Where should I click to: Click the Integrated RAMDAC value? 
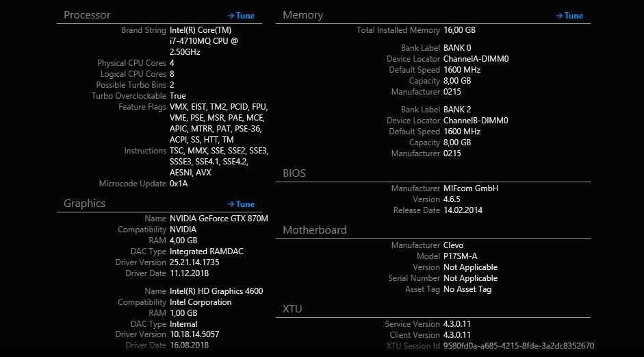tap(207, 251)
